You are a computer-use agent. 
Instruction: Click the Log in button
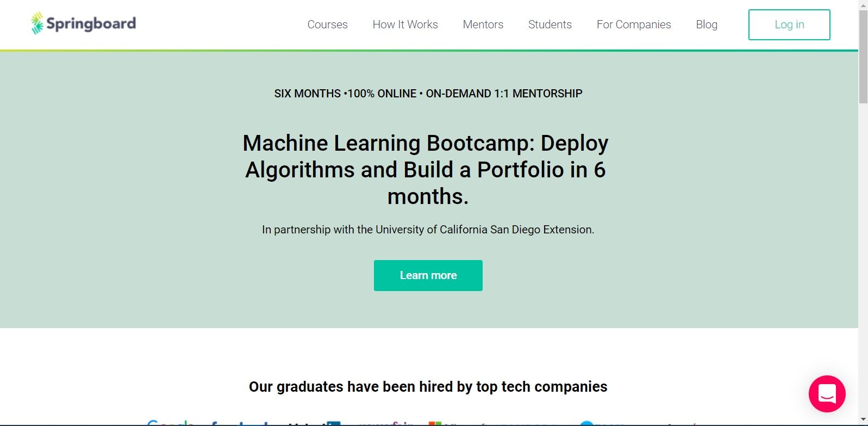(x=789, y=24)
